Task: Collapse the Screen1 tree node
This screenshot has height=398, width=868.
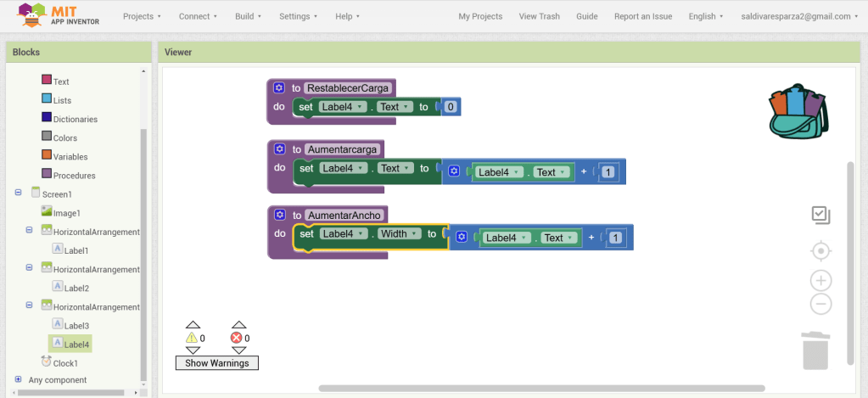Action: [x=19, y=193]
